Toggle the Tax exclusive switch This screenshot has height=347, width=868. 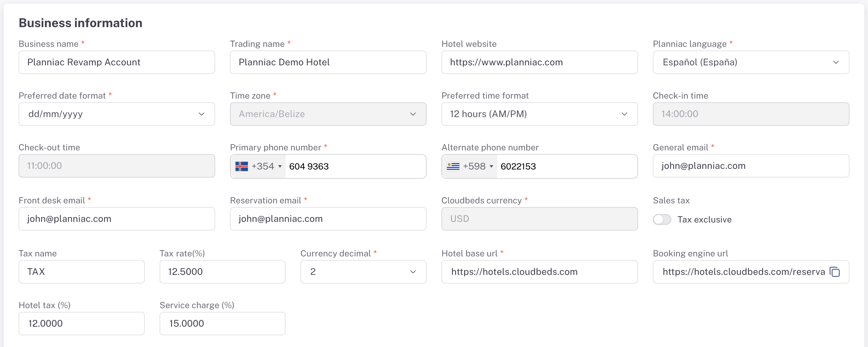click(662, 219)
